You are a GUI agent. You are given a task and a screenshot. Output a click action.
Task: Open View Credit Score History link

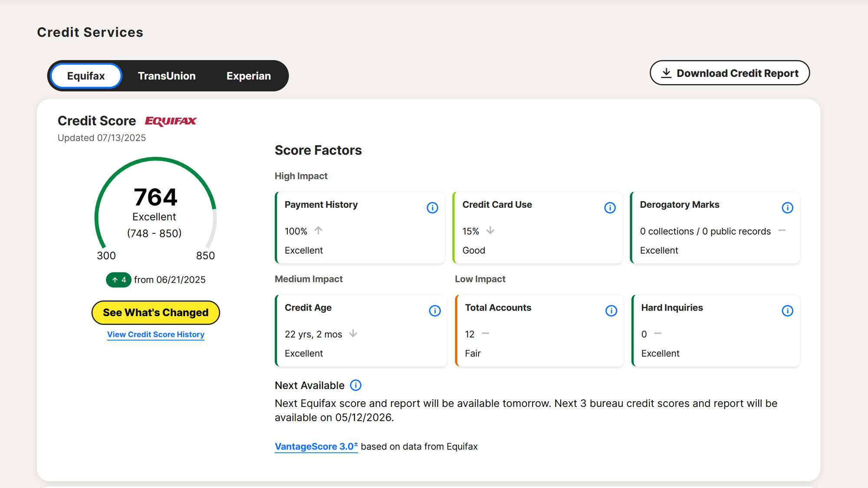coord(156,334)
